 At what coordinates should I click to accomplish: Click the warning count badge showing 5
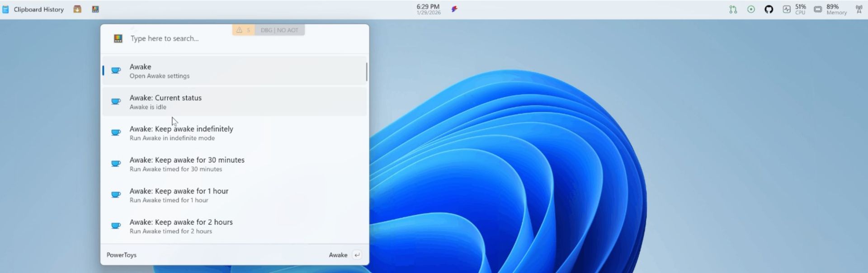point(243,30)
